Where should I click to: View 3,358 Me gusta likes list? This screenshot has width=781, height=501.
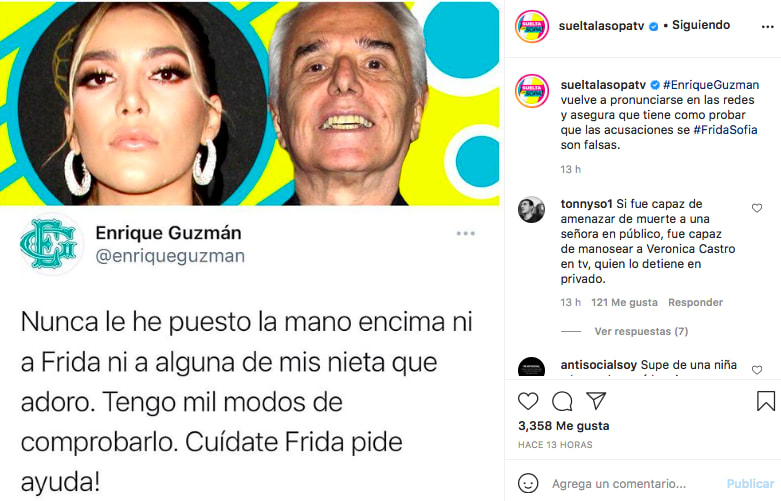[563, 426]
